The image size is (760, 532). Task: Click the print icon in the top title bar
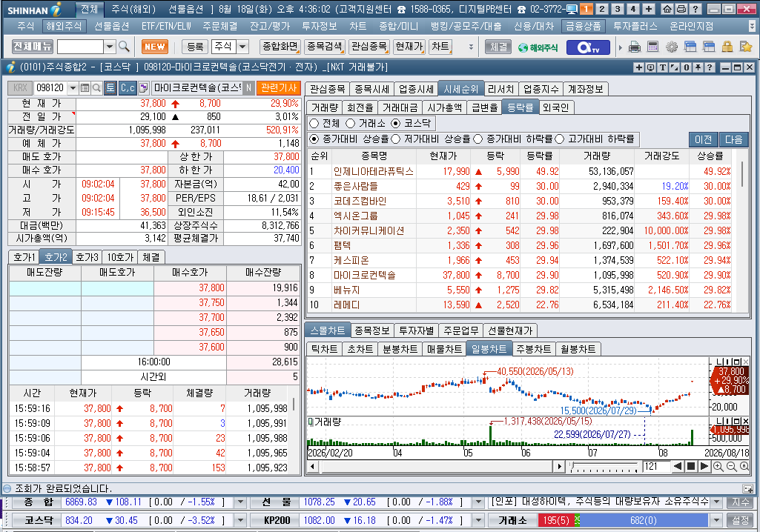coord(681,9)
